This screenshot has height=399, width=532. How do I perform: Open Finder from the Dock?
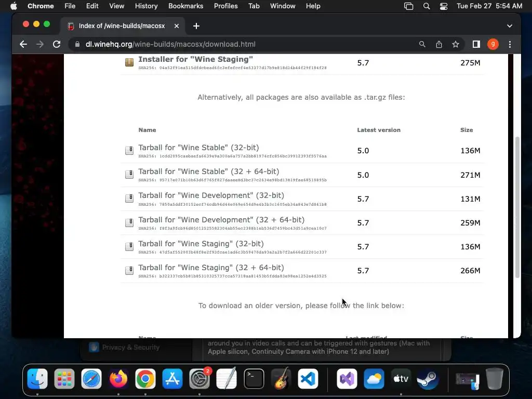[x=37, y=379]
